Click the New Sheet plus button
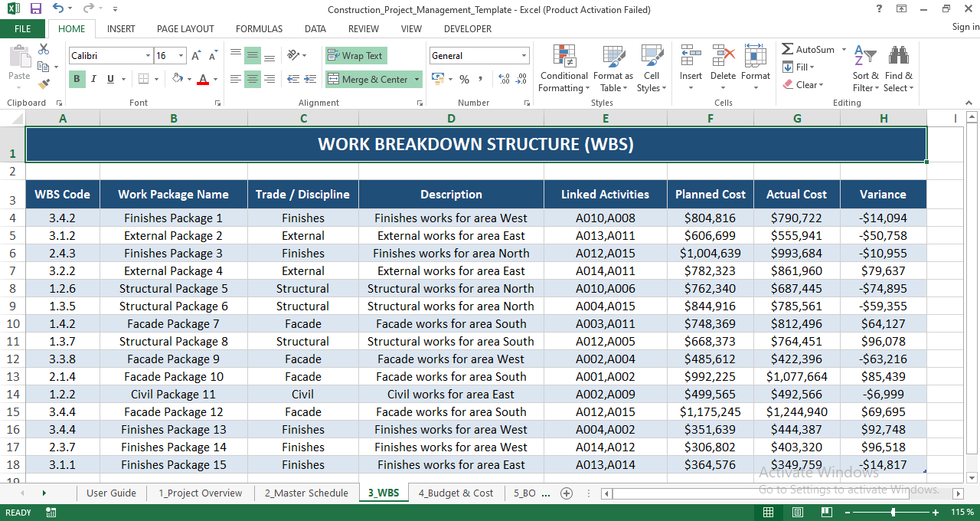 [567, 493]
